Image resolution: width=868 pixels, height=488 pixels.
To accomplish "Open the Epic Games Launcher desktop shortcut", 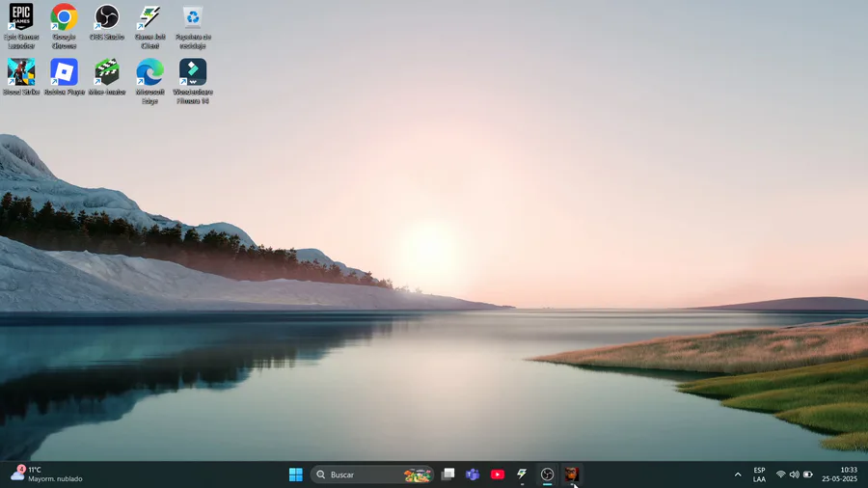I will point(21,25).
